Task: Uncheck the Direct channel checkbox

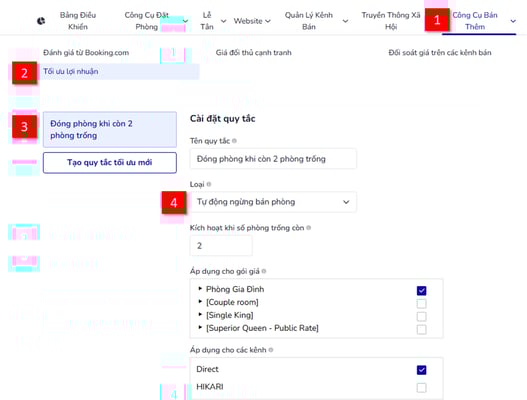Action: (x=421, y=370)
